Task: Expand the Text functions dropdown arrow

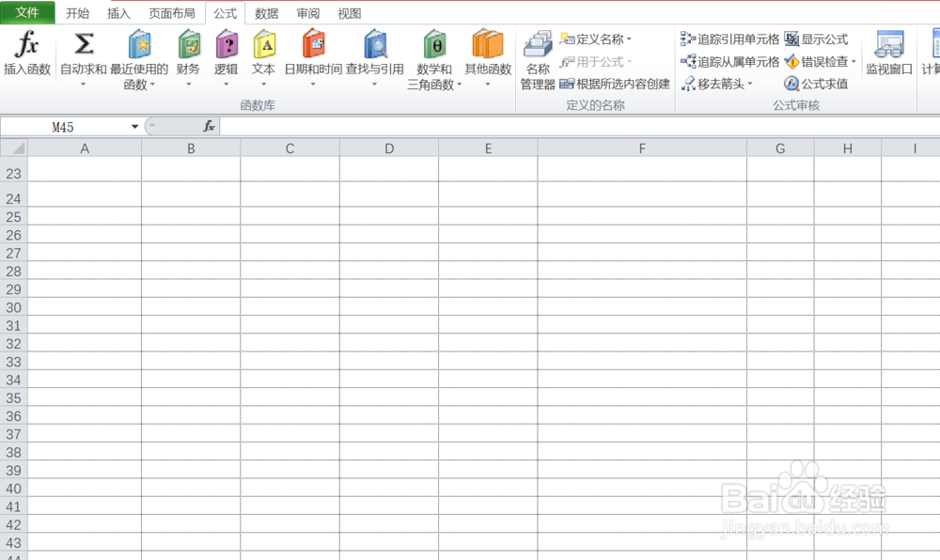Action: tap(263, 85)
